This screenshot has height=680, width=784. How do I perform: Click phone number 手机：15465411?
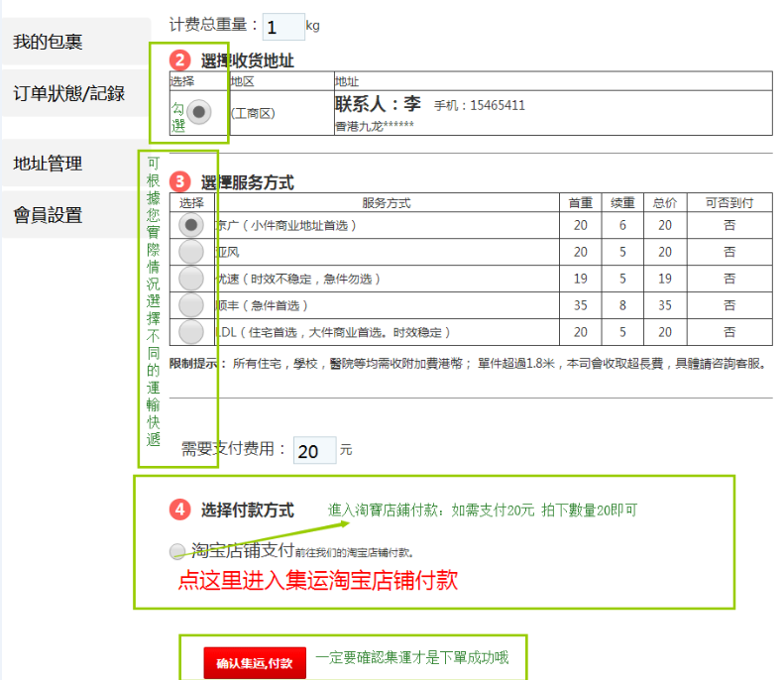pyautogui.click(x=480, y=105)
